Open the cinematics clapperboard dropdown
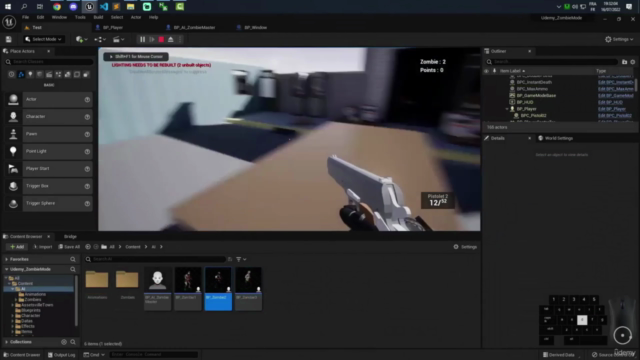Screen dimensions: 640x360 coord(118,39)
